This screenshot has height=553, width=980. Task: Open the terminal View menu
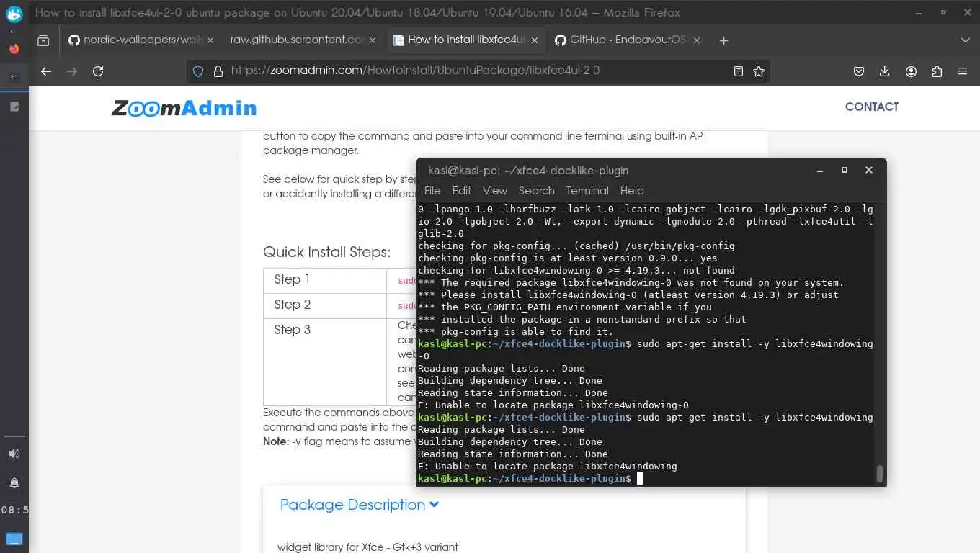[495, 191]
